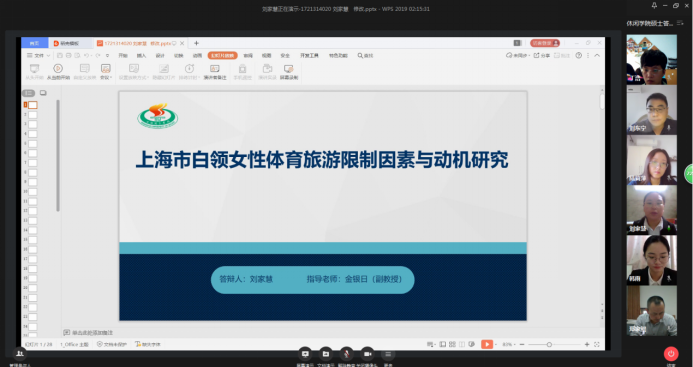Screen dimensions: 693x367
Task: Select slide 5 thumbnail in the slide panel
Action: [x=33, y=144]
